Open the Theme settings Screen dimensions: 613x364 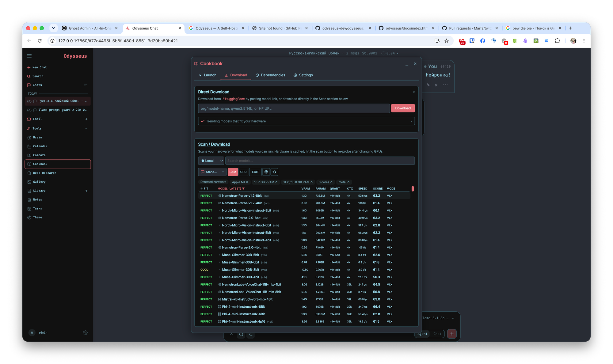tap(37, 218)
